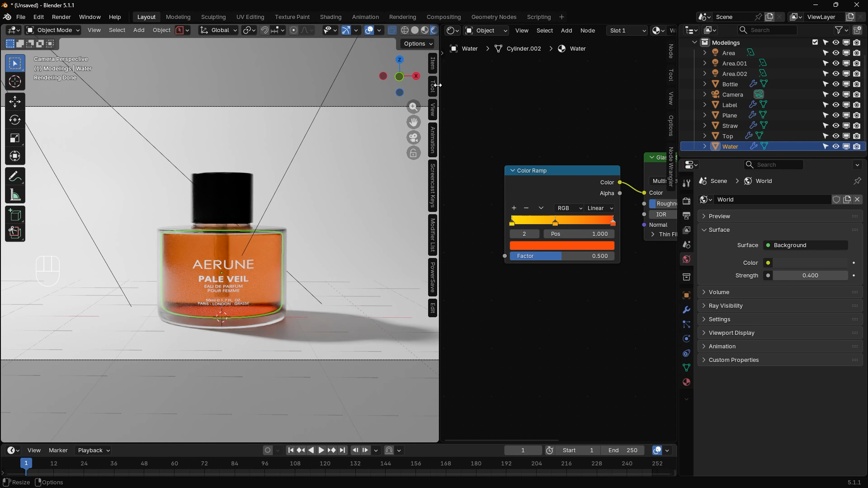Open the Tool properties tab

(x=686, y=183)
